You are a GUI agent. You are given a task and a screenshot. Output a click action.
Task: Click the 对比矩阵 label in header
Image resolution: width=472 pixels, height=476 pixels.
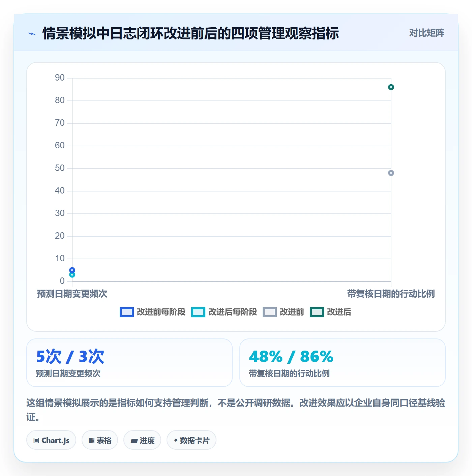(x=426, y=33)
